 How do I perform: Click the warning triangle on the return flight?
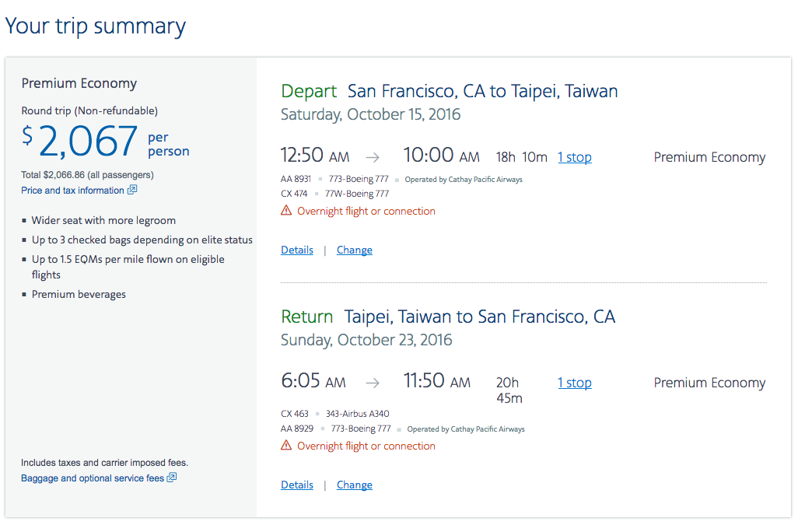[x=286, y=445]
